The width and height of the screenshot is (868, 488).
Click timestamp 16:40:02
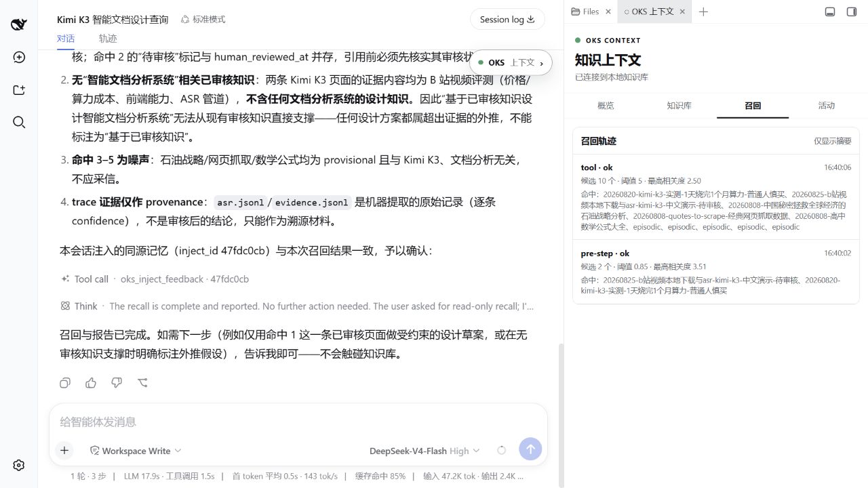click(837, 253)
